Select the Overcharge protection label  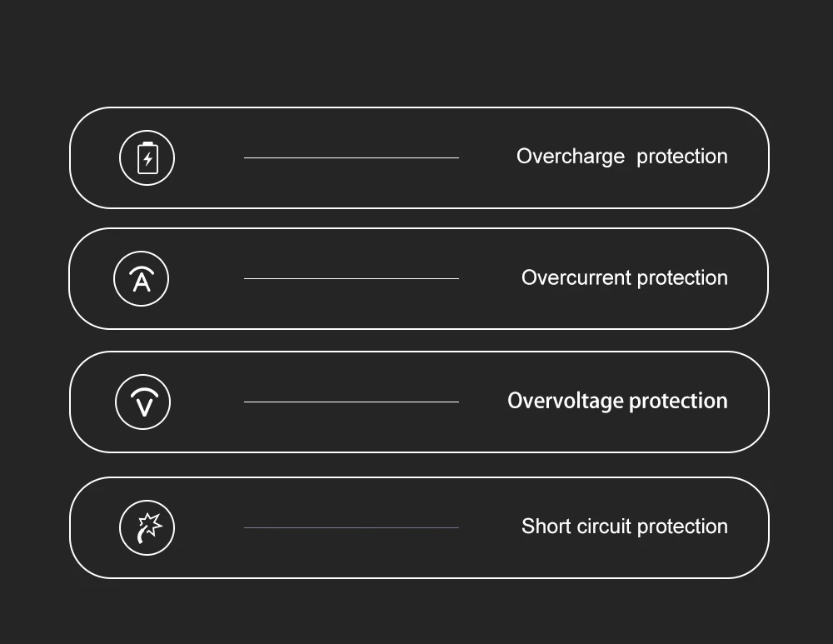[622, 157]
